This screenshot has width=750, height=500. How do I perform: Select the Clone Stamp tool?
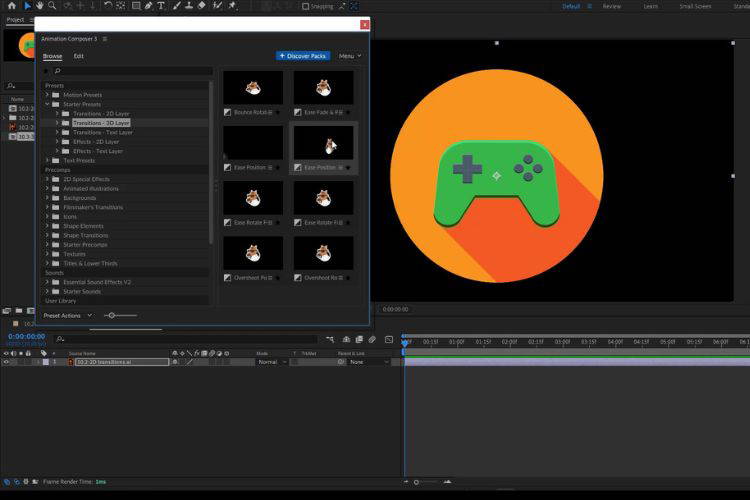point(189,6)
